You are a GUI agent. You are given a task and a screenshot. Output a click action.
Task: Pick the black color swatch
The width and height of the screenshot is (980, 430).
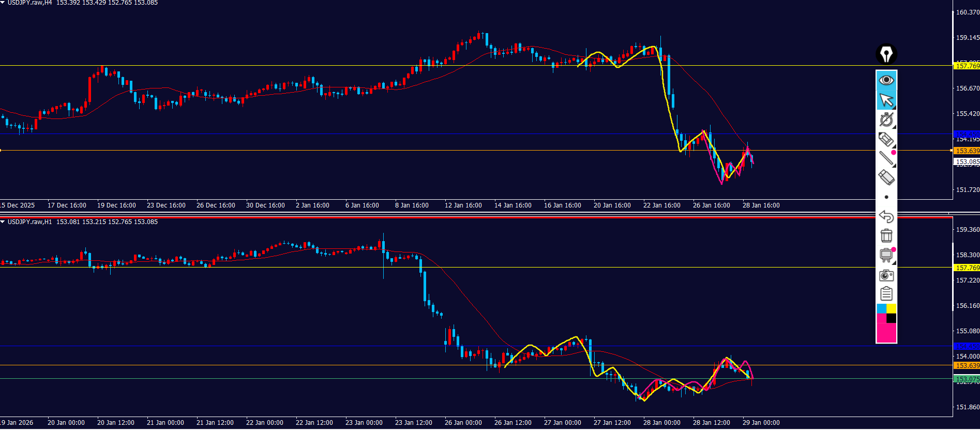[x=892, y=318]
